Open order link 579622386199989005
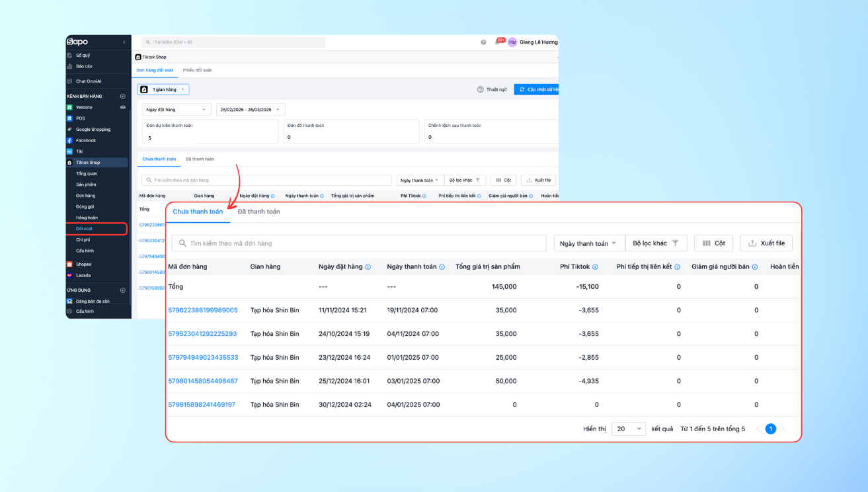The image size is (868, 492). coord(203,310)
